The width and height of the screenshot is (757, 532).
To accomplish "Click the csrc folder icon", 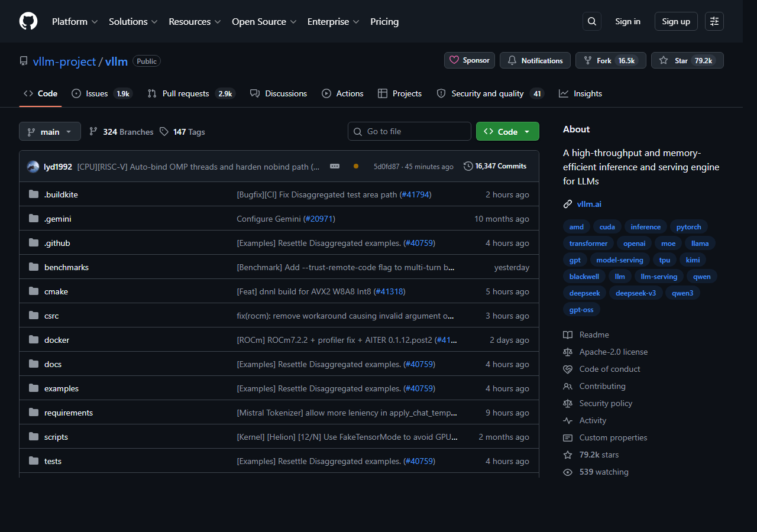I will click(x=34, y=316).
